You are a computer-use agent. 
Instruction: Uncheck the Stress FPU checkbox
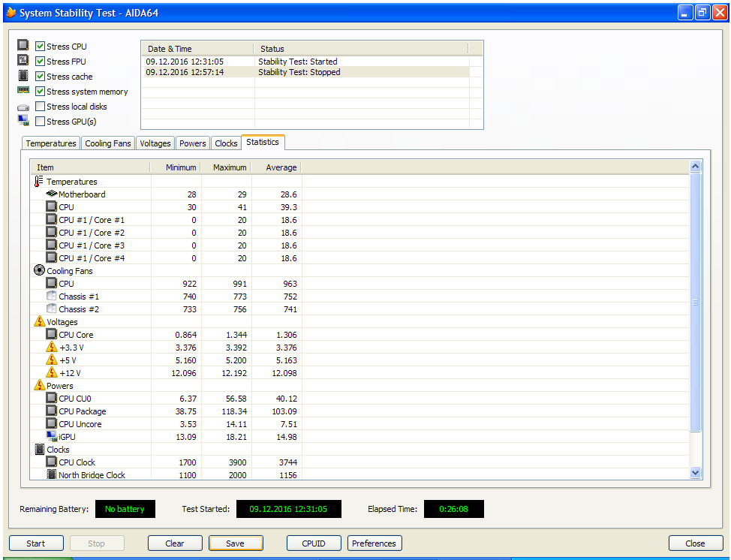[x=40, y=61]
